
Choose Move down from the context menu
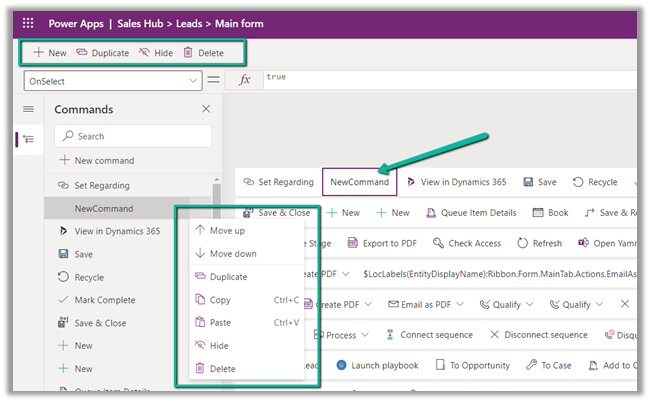[x=232, y=254]
